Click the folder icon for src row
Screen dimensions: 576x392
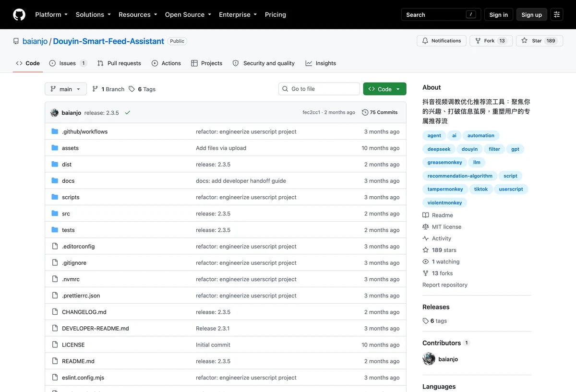55,214
